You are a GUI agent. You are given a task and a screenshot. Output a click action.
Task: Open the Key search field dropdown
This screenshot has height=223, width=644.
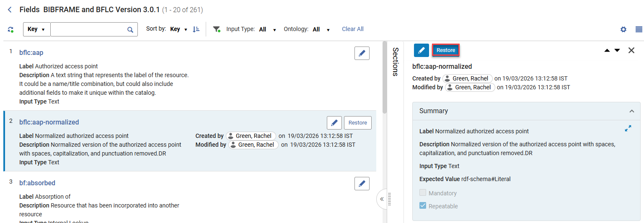36,29
